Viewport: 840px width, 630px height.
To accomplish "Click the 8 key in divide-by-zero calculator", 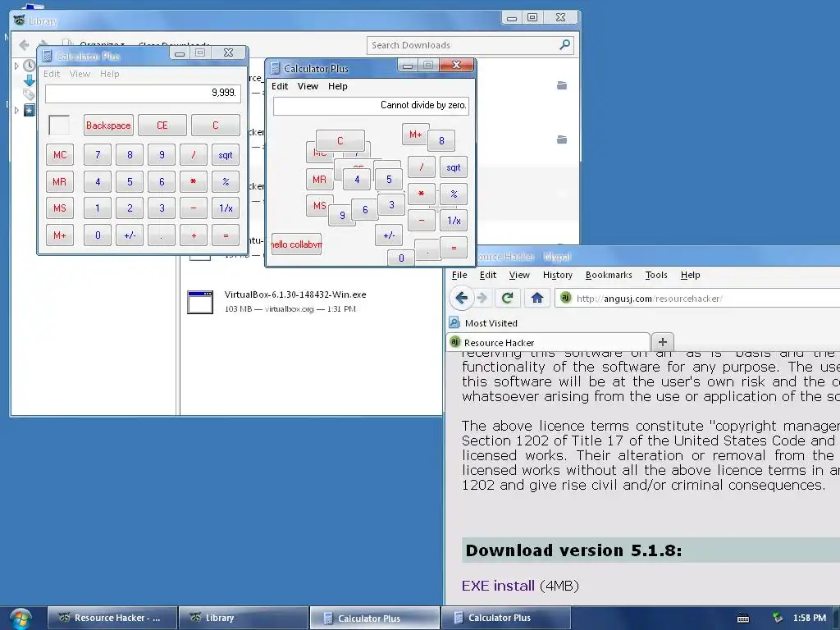I will pos(441,140).
